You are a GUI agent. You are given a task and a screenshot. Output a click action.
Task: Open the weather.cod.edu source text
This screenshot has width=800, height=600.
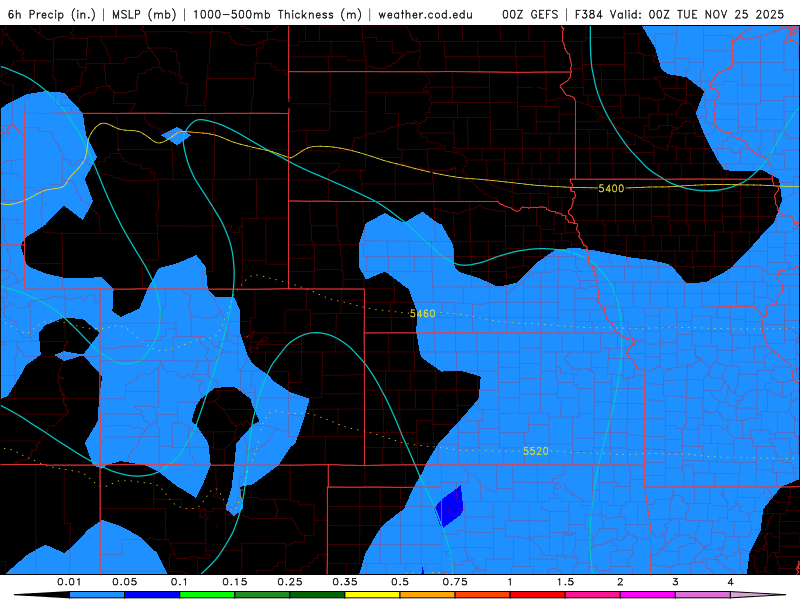(x=425, y=14)
